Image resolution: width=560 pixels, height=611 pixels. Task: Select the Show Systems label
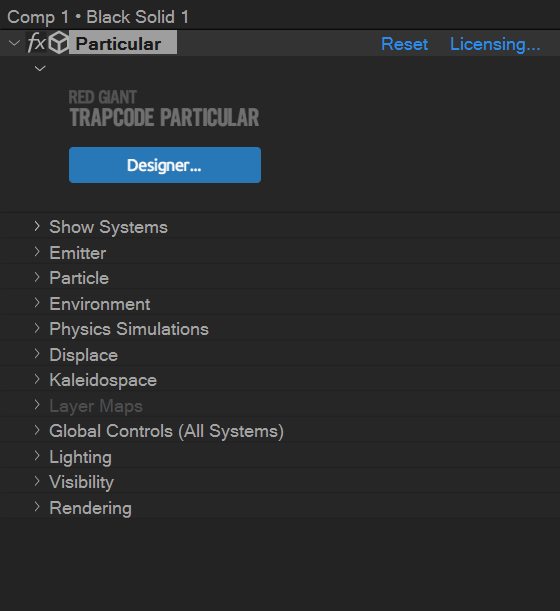point(108,227)
